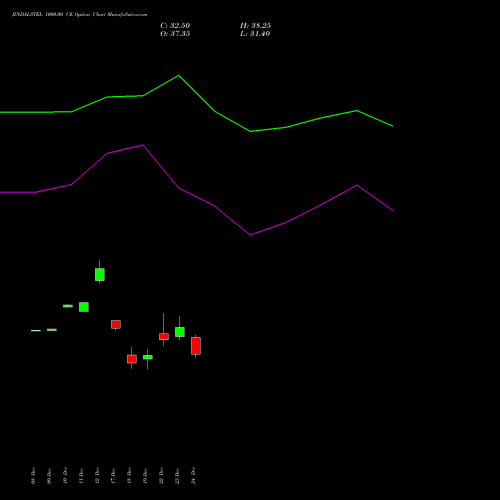This screenshot has width=500, height=500.
Task: Click the red candlestick for 17 Dec
Action: tap(116, 324)
